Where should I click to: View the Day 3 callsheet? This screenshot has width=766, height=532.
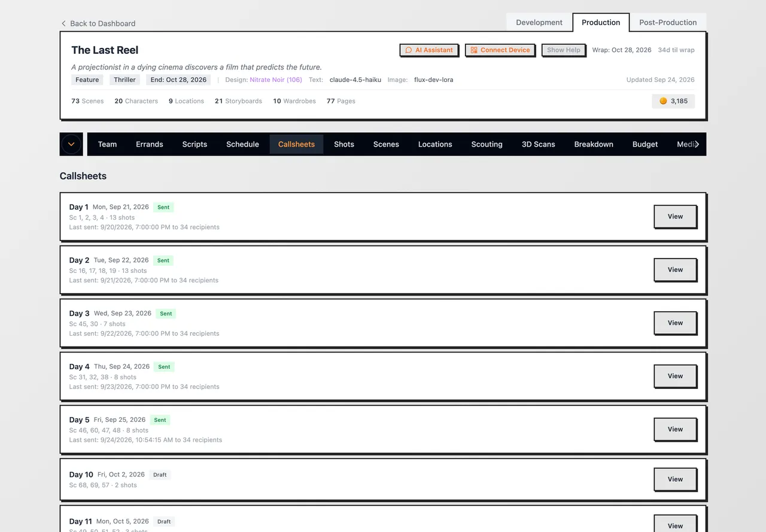click(x=675, y=323)
